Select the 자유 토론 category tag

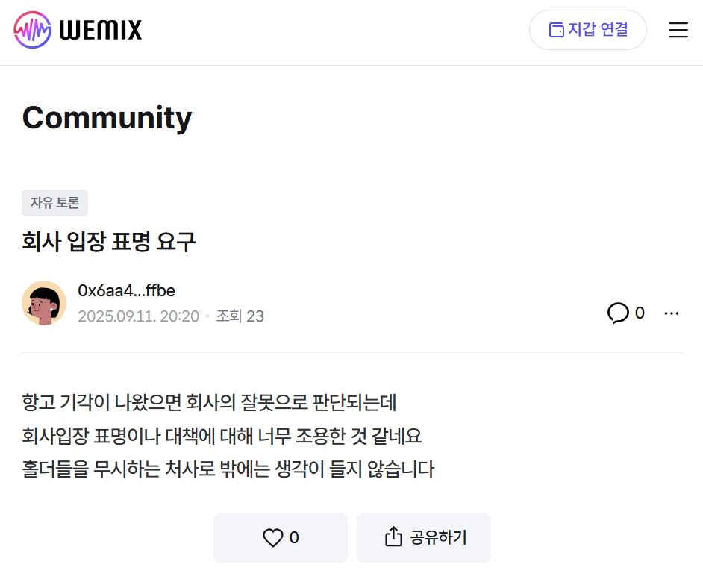click(53, 202)
